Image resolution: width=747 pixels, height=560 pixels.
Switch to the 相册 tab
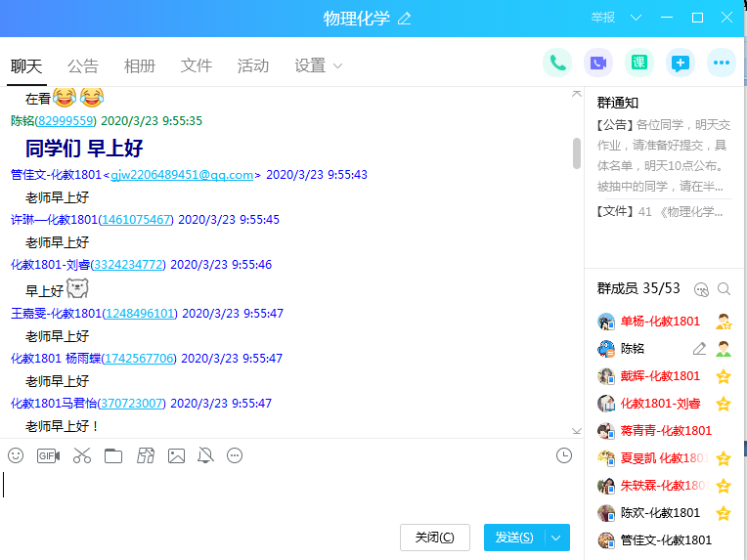[x=140, y=65]
